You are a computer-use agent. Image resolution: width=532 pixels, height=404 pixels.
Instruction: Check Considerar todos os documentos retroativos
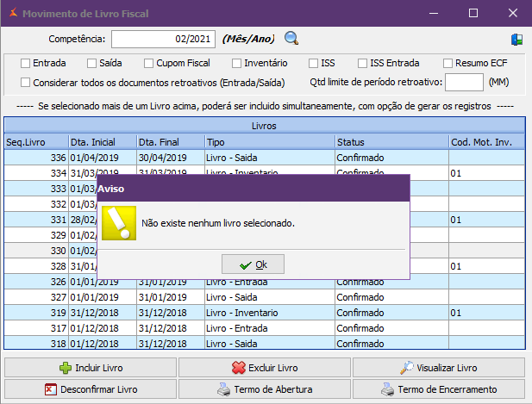[25, 83]
